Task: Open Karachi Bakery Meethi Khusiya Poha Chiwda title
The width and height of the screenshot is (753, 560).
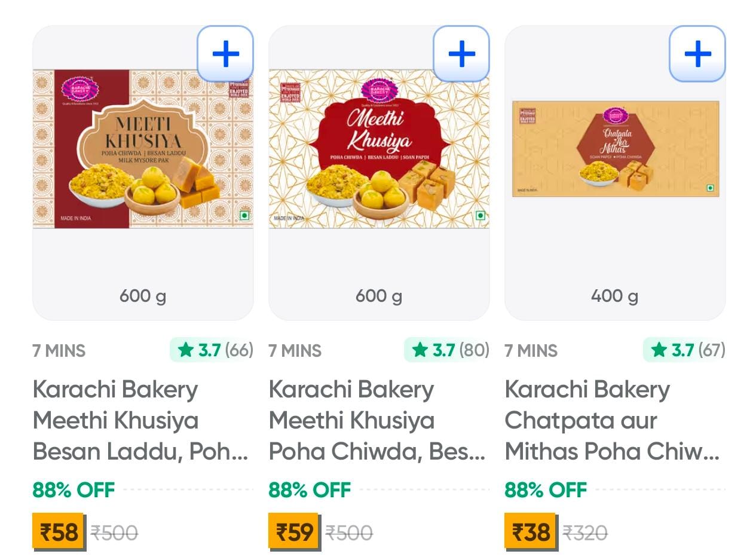Action: pos(376,420)
